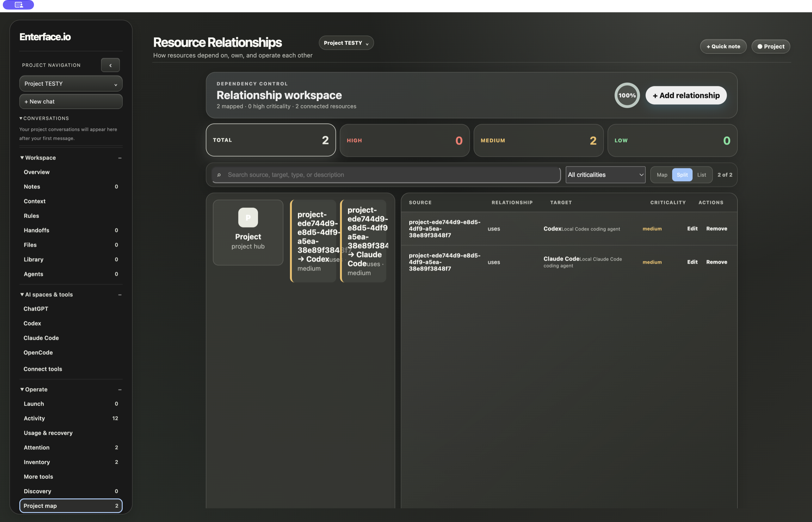Click the Project hub card
The height and width of the screenshot is (522, 812).
click(248, 232)
